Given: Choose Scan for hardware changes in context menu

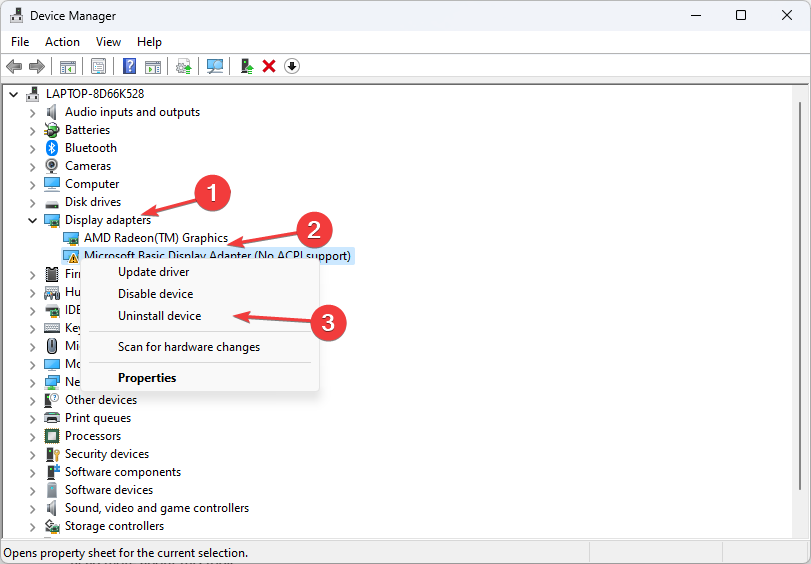Looking at the screenshot, I should coord(200,347).
